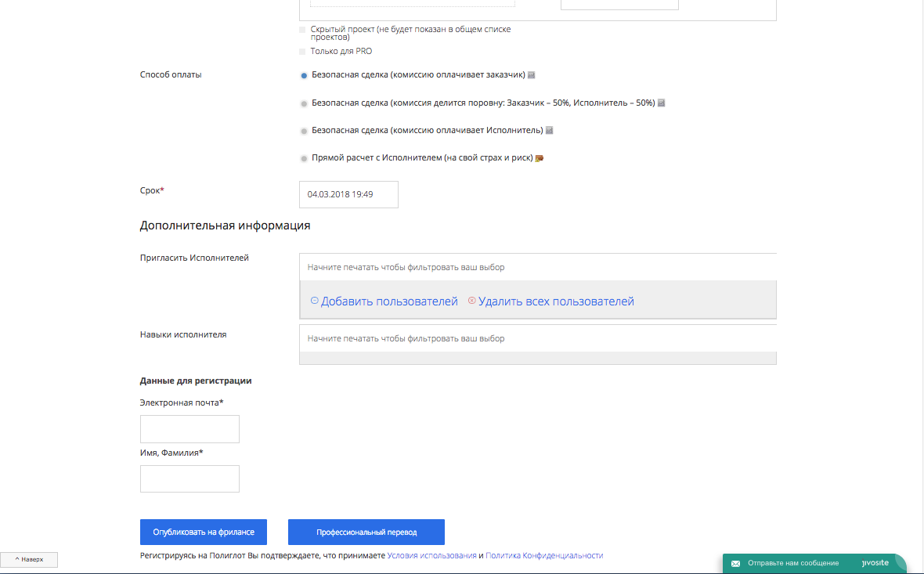Open the 'Условия использования' link
The width and height of the screenshot is (924, 574).
(431, 555)
